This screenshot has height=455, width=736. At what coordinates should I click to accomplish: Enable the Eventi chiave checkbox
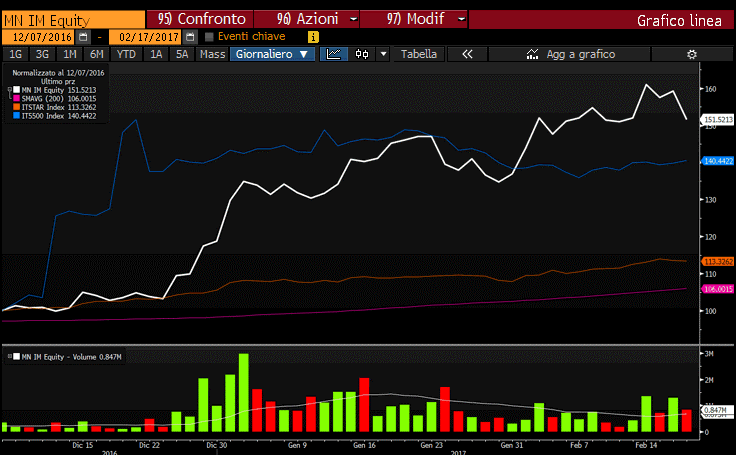pyautogui.click(x=209, y=37)
